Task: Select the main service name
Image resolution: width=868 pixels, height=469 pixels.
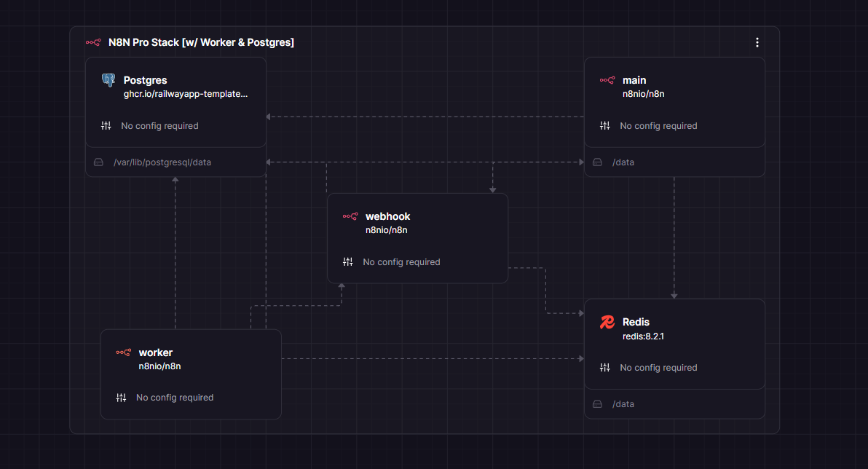Action: coord(634,80)
